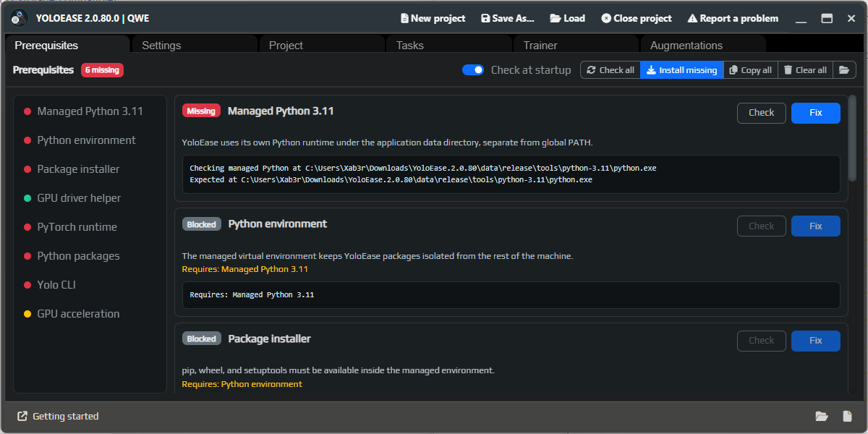Viewport: 868px width, 434px height.
Task: Click the 6 missing badge
Action: [x=102, y=70]
